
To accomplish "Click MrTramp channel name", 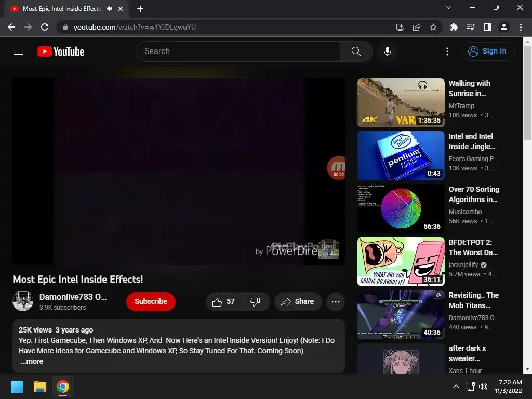I will click(461, 106).
